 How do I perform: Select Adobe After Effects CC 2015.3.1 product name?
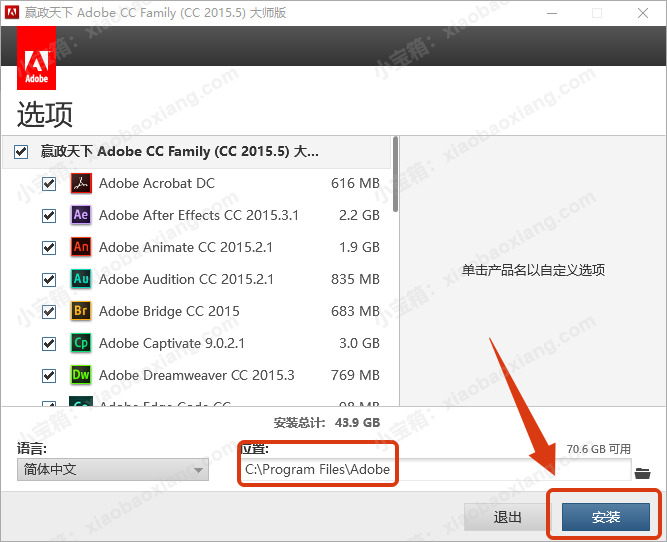pyautogui.click(x=198, y=215)
